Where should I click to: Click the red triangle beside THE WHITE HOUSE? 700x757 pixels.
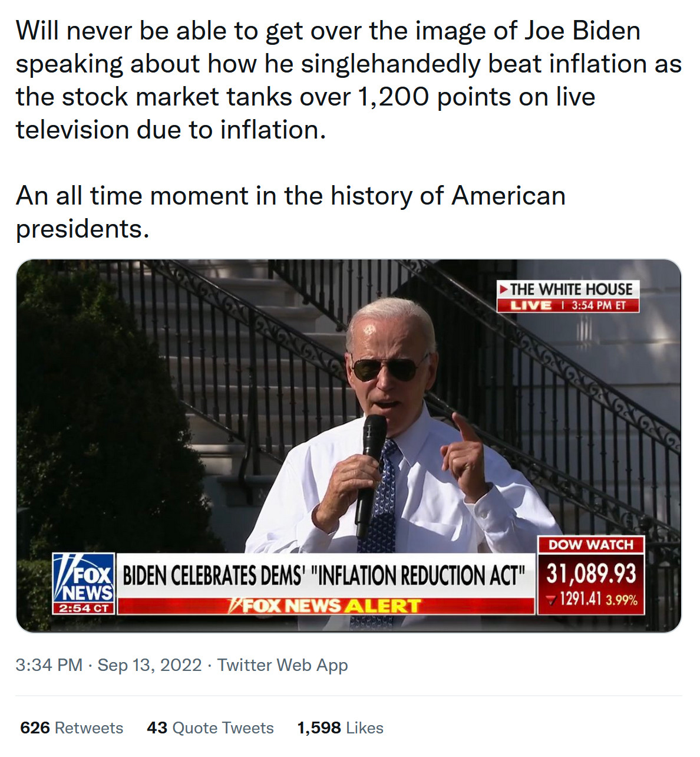(x=503, y=289)
